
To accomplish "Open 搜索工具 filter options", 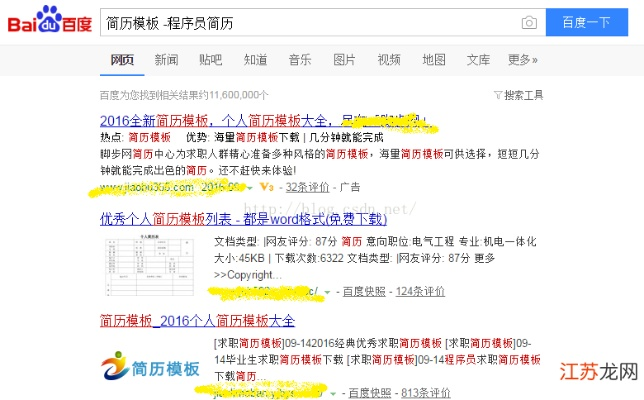I will point(518,95).
